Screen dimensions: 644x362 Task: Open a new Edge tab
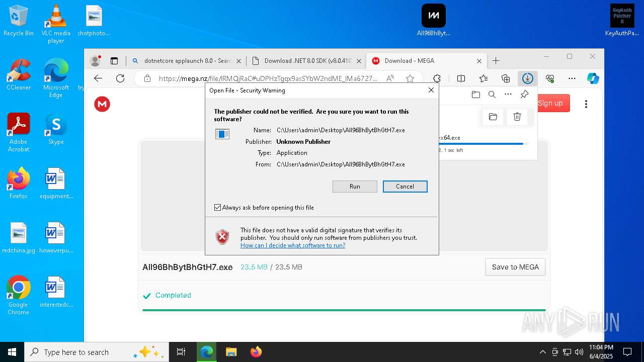(496, 61)
